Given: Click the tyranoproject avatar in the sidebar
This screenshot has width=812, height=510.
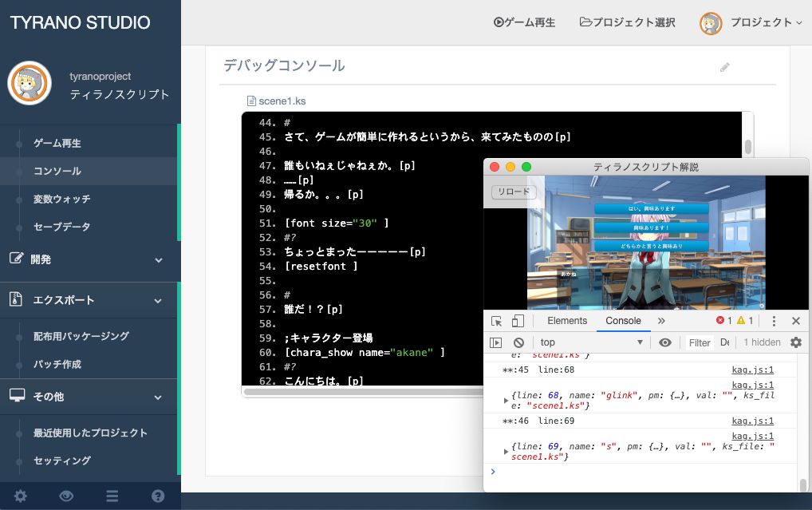Looking at the screenshot, I should pos(30,83).
